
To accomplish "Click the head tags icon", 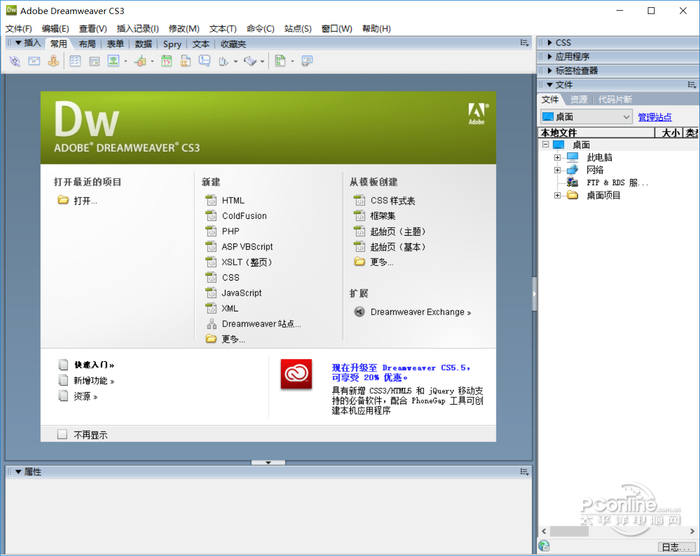I will [x=224, y=61].
